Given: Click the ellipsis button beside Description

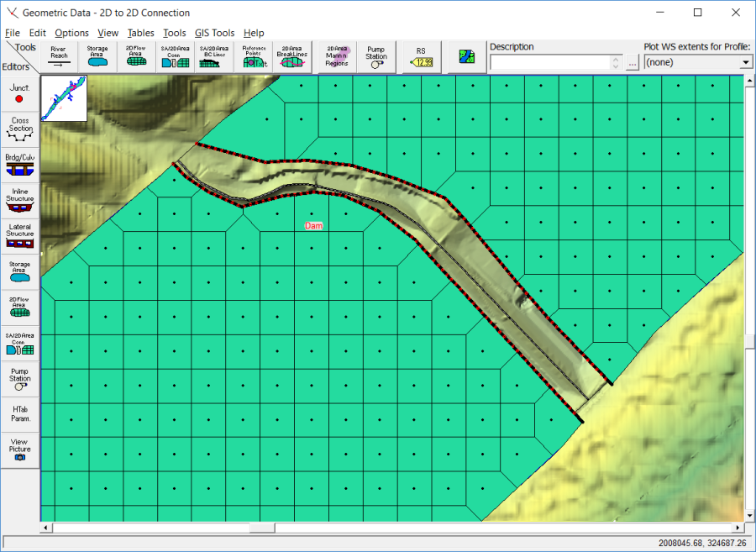Looking at the screenshot, I should tap(633, 63).
